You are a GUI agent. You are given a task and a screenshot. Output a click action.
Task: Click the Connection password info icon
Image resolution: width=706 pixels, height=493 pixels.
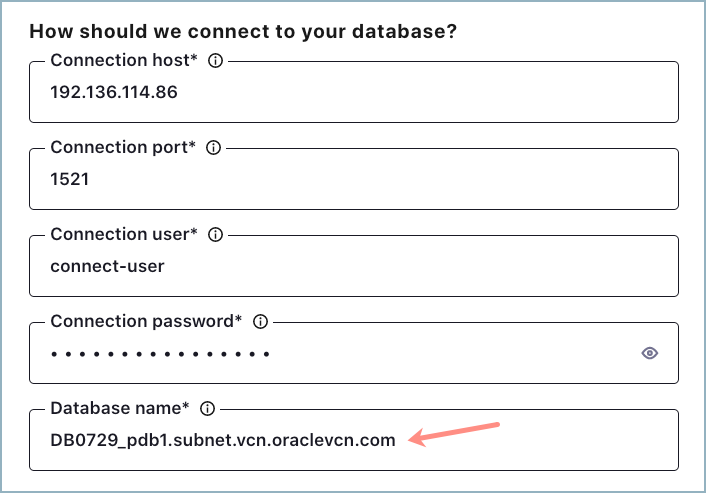coord(260,322)
